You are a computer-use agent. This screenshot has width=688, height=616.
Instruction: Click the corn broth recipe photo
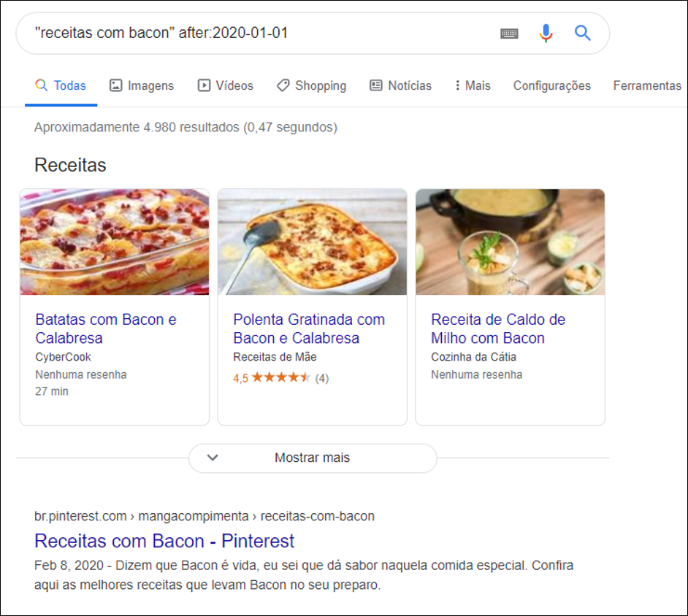510,242
